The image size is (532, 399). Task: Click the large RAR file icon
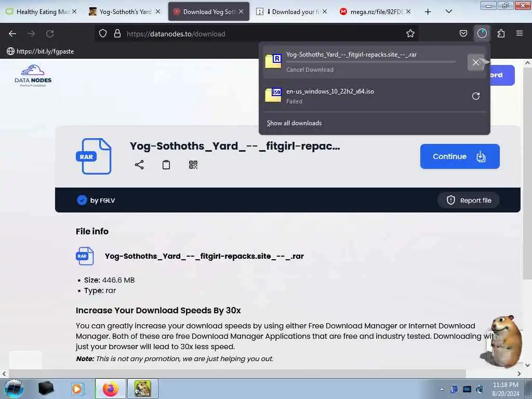pyautogui.click(x=94, y=156)
